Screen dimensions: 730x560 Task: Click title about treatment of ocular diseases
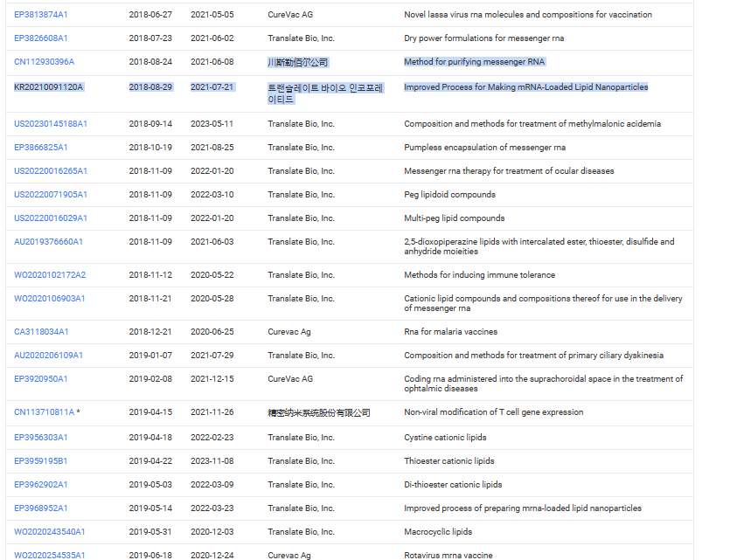pos(509,171)
